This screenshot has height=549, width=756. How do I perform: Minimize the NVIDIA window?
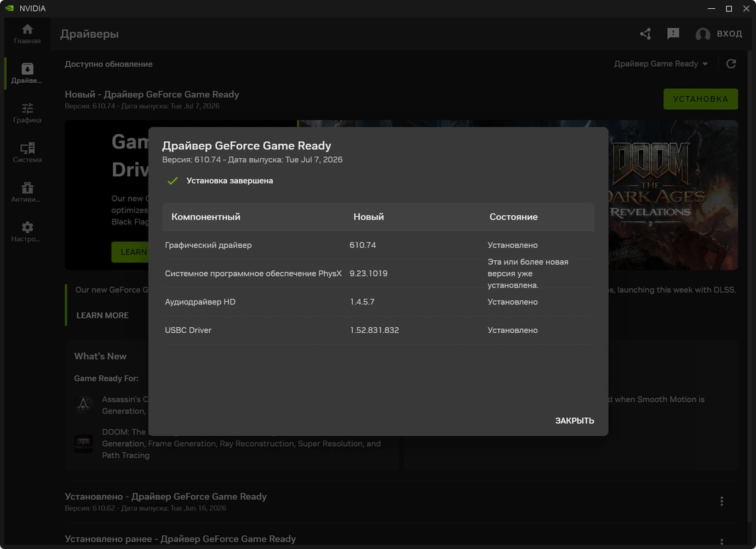tap(711, 9)
